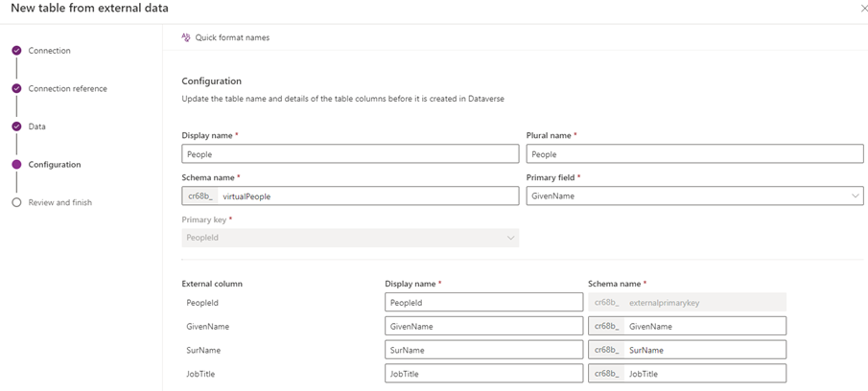868x391 pixels.
Task: Go to the Review and finish step
Action: point(60,202)
